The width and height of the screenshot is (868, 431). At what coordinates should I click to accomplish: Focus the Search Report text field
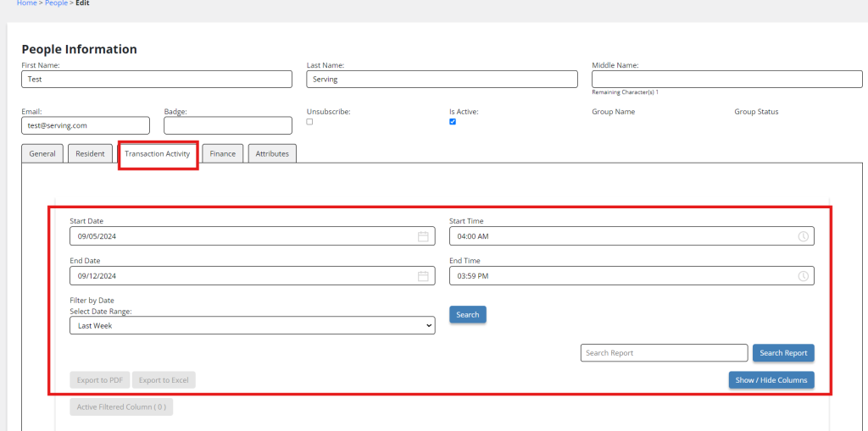pyautogui.click(x=665, y=353)
